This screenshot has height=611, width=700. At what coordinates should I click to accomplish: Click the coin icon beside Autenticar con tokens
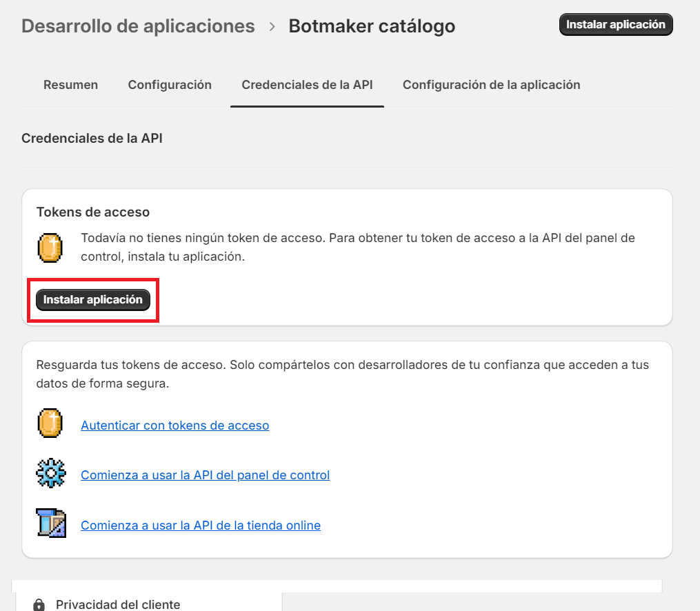[50, 423]
